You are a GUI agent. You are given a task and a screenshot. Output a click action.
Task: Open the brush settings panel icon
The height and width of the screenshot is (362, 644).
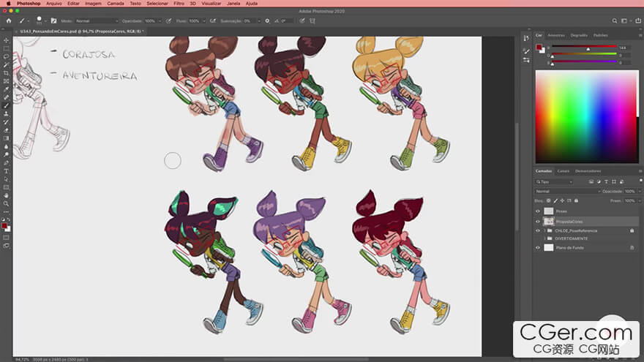pos(54,21)
